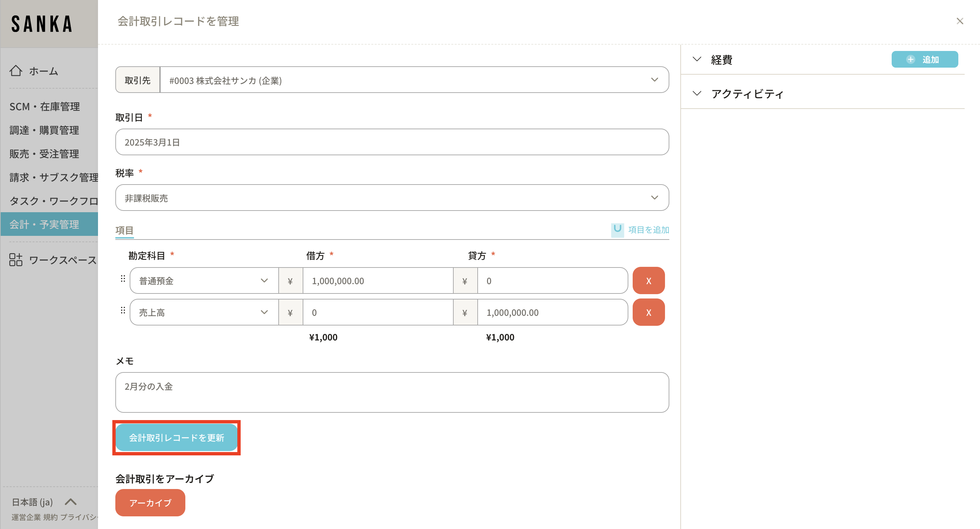Click the home icon in sidebar
The height and width of the screenshot is (529, 980).
[16, 71]
